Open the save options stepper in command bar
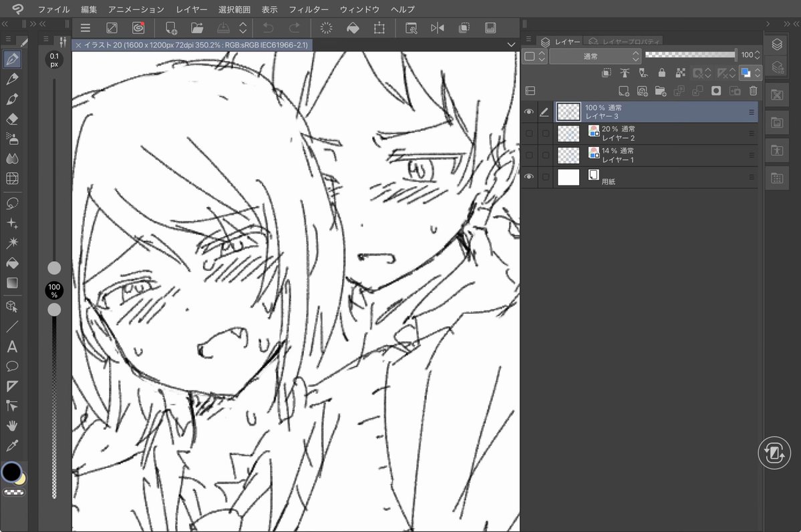 click(243, 28)
